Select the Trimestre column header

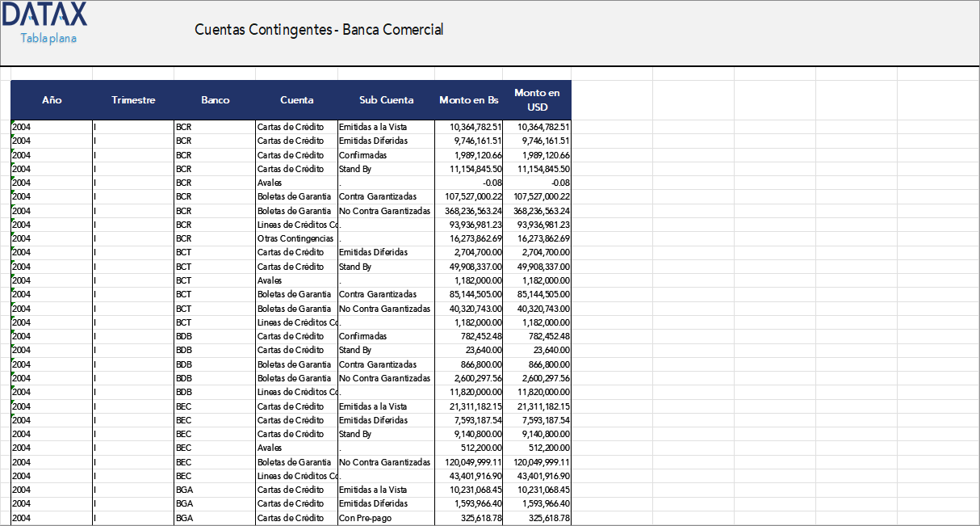[133, 100]
